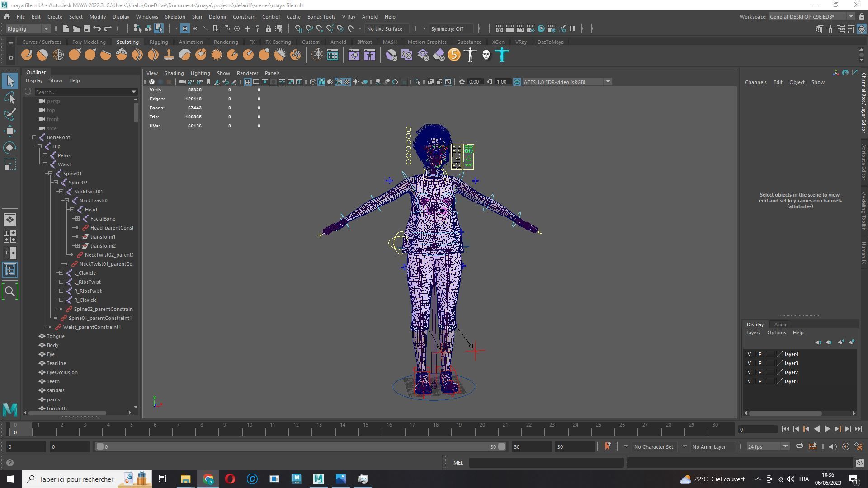Toggle playback P box of layer2
The height and width of the screenshot is (488, 868).
pyautogui.click(x=760, y=372)
